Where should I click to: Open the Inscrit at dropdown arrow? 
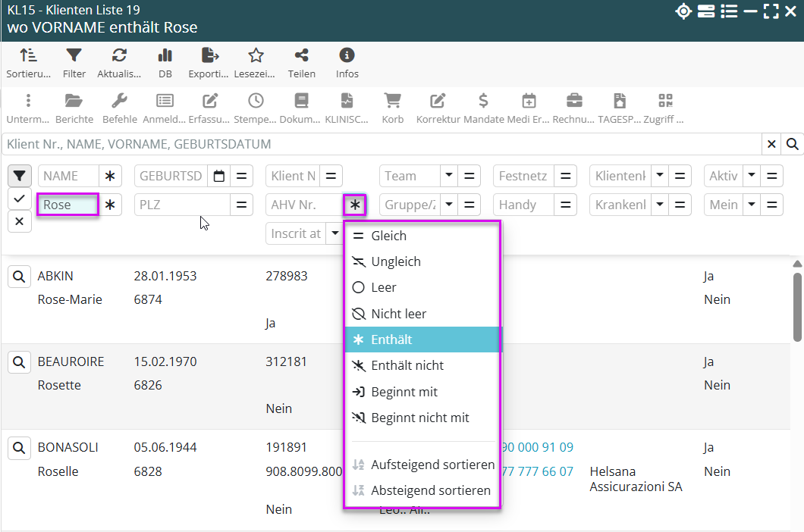(334, 233)
